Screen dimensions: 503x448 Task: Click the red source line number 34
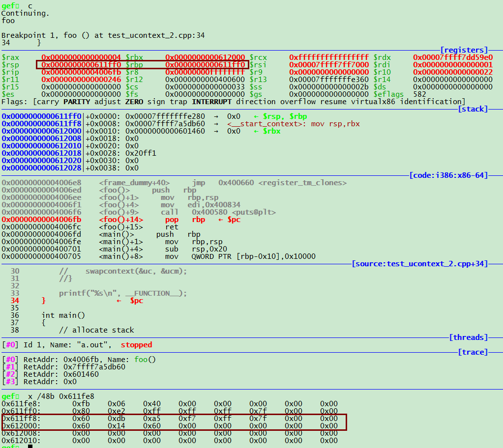click(x=15, y=301)
